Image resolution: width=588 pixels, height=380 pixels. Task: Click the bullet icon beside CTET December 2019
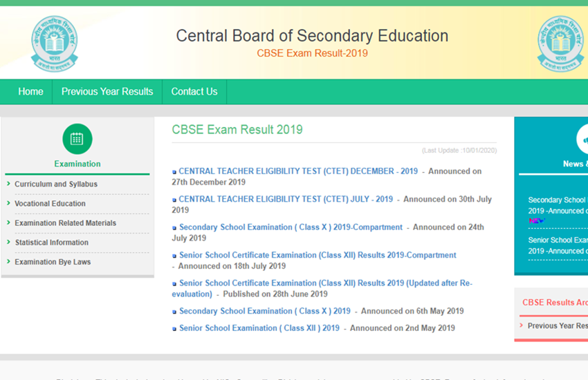[174, 171]
